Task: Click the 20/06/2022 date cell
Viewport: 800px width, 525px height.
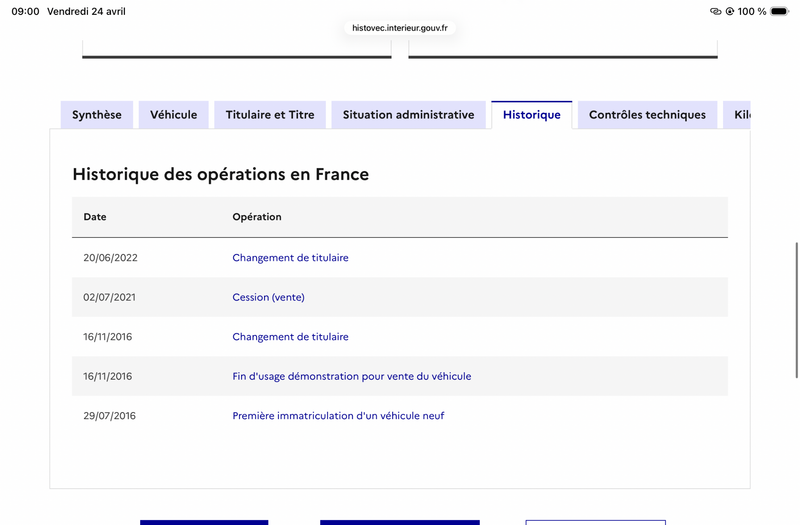Action: pyautogui.click(x=111, y=258)
